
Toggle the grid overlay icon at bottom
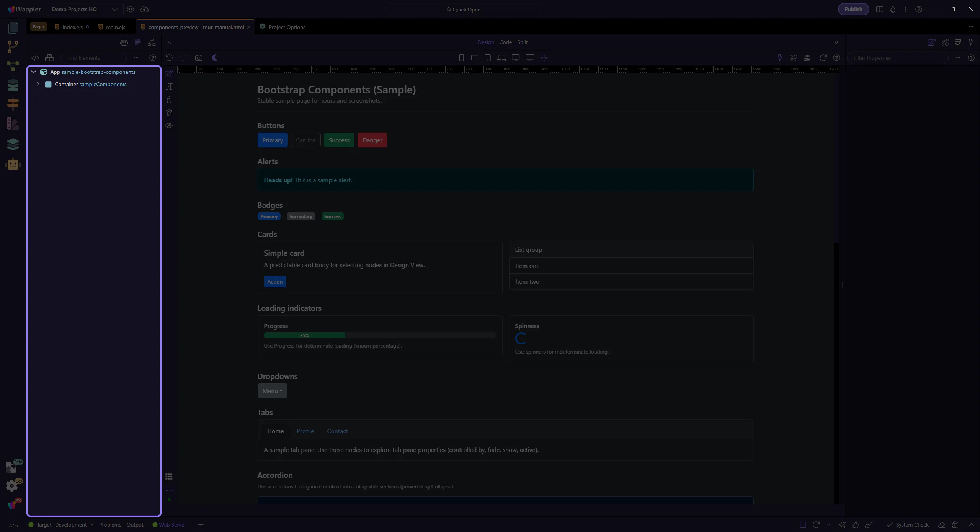coord(169,477)
